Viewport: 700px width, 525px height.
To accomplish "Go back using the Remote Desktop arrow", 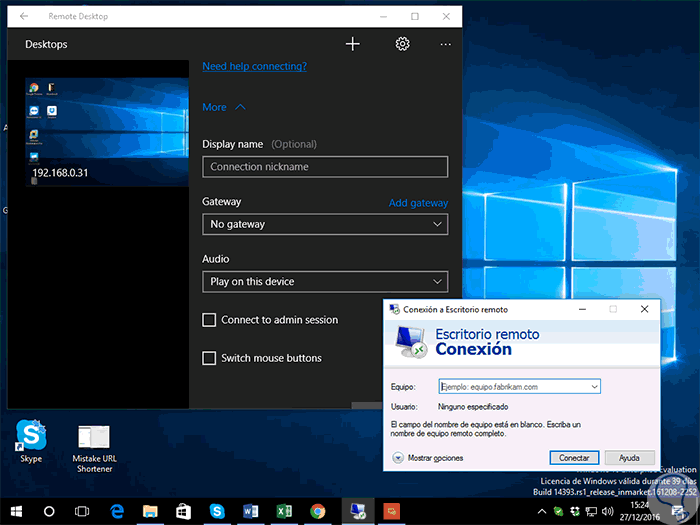I will click(x=24, y=17).
